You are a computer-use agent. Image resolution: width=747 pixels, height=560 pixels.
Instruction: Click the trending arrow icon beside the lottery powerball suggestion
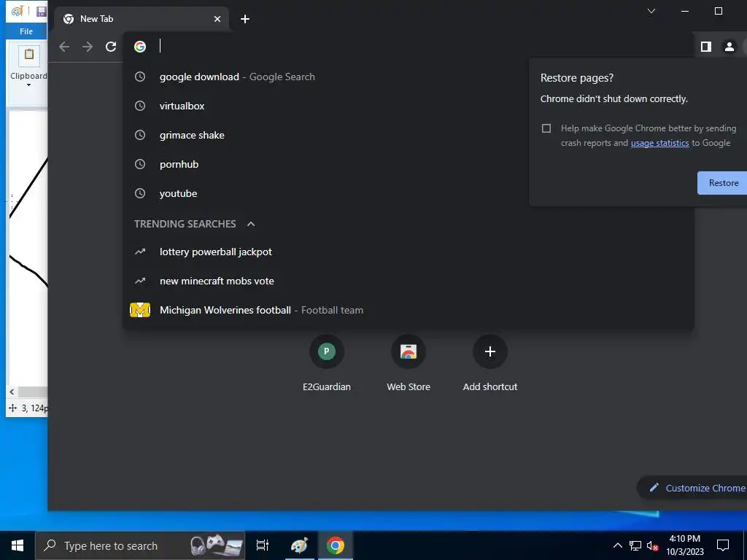(x=140, y=252)
